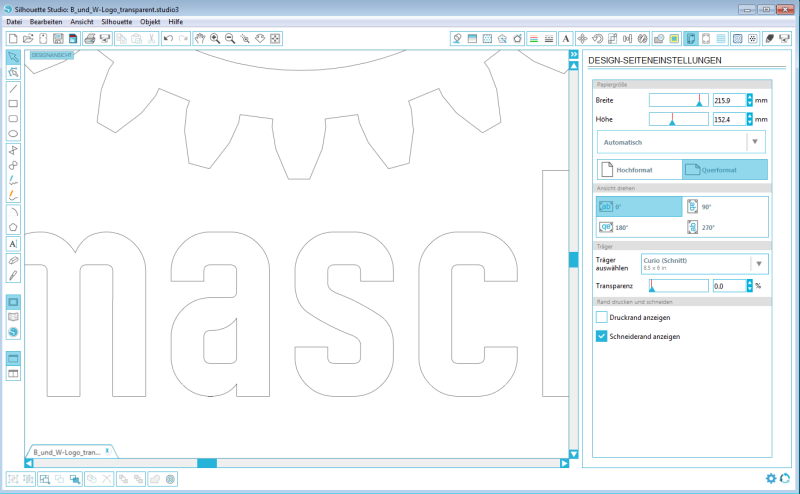Click the horizontal scrollbar thumb
The height and width of the screenshot is (494, 800).
tap(207, 463)
